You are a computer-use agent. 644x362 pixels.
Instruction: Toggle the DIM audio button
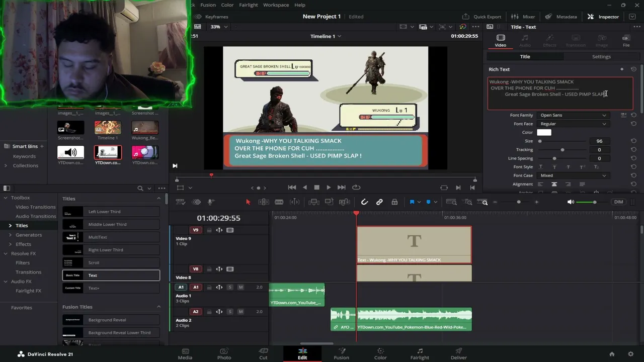tap(618, 202)
